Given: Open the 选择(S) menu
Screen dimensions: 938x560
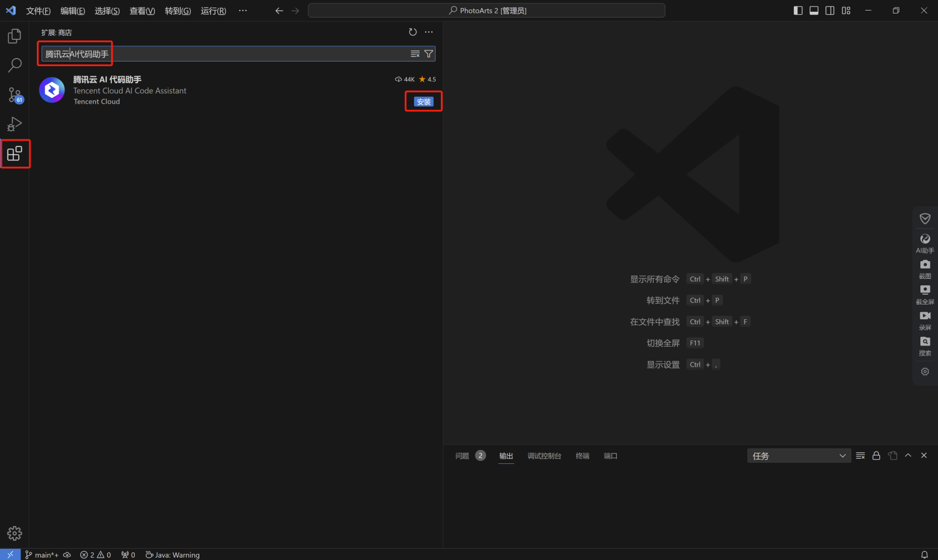Looking at the screenshot, I should click(107, 11).
